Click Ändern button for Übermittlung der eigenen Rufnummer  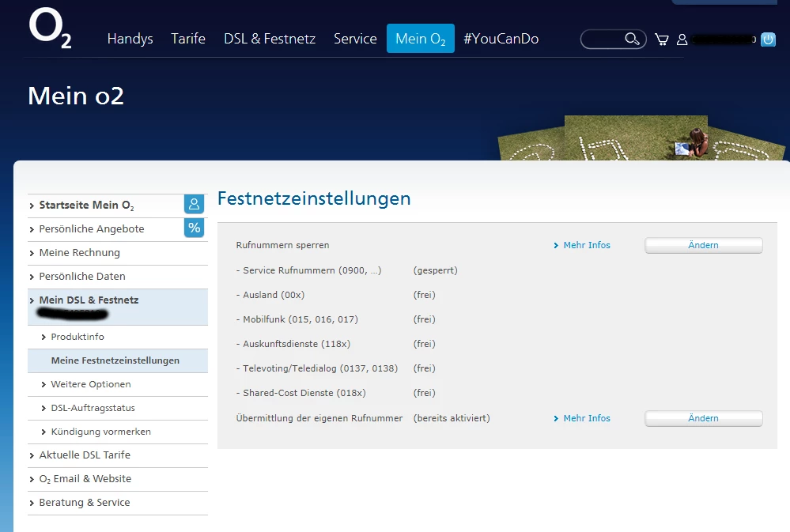(x=703, y=418)
